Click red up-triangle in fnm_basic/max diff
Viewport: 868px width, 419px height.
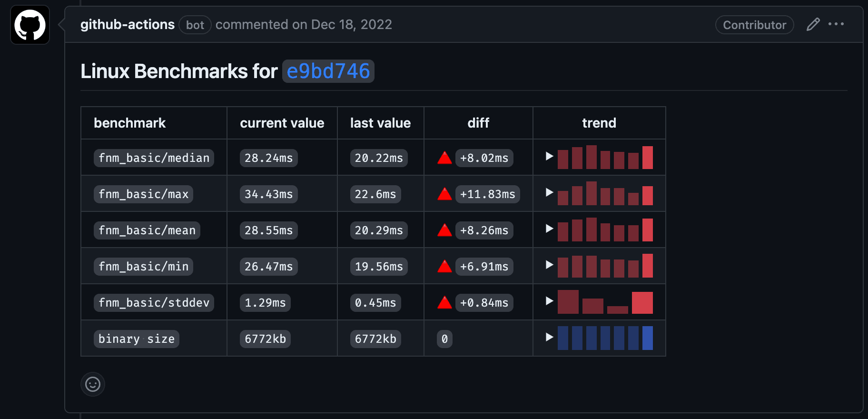coord(444,194)
